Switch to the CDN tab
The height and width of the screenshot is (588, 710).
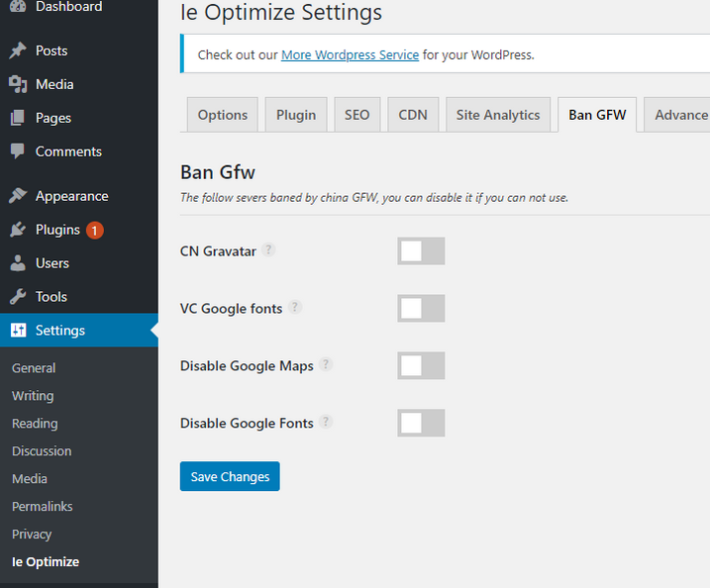tap(413, 115)
